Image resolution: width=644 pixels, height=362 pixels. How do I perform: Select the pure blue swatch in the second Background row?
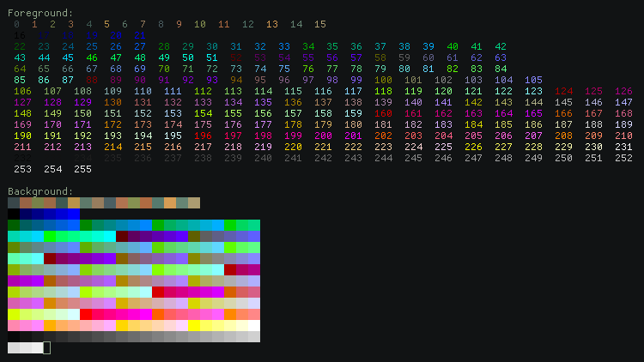pos(74,214)
